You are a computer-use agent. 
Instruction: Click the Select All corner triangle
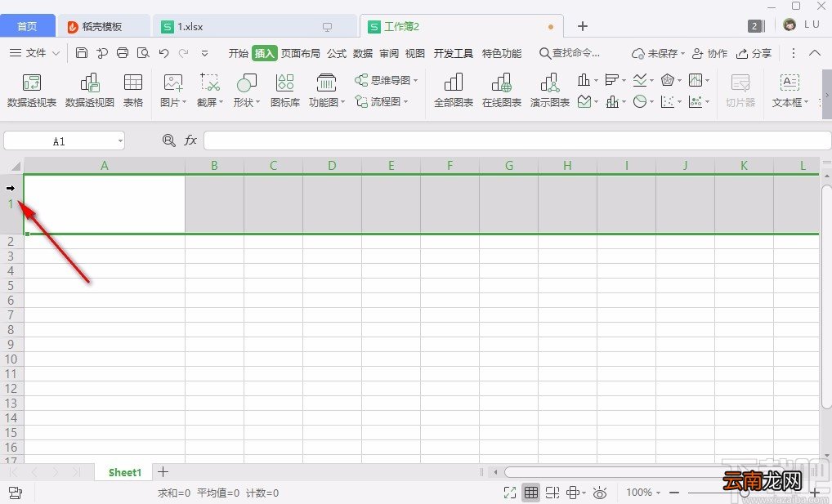[x=16, y=166]
